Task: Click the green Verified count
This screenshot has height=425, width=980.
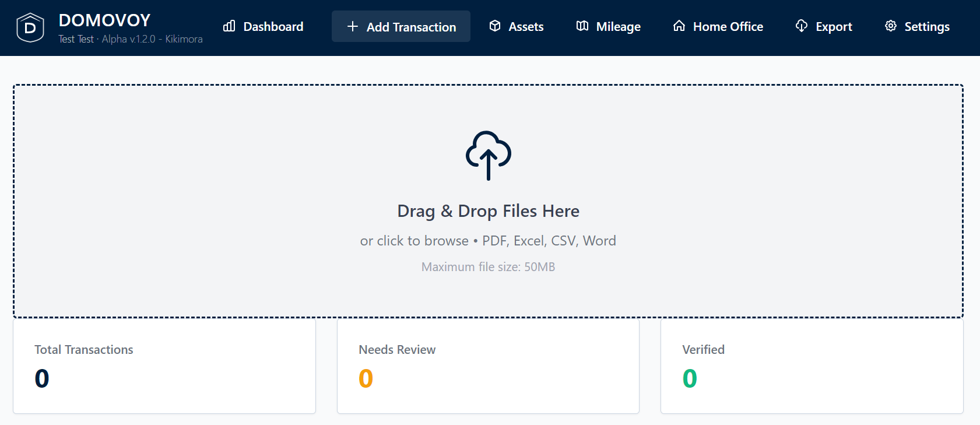Action: (x=690, y=378)
